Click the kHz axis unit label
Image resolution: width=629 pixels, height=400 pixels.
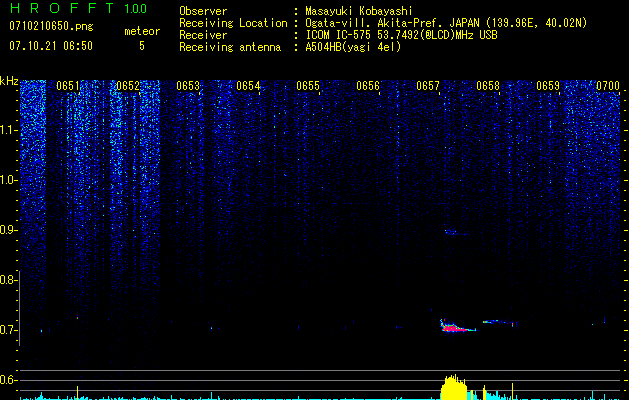click(9, 81)
